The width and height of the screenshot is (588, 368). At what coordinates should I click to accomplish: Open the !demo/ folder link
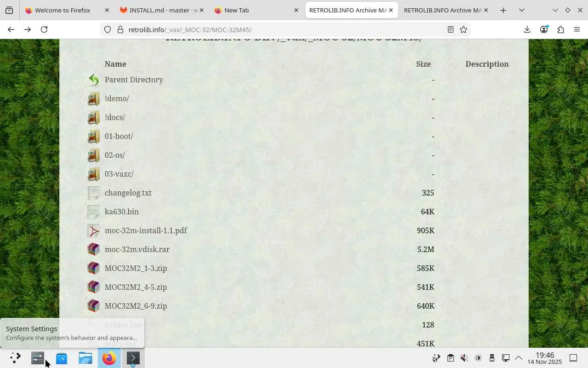coord(117,98)
